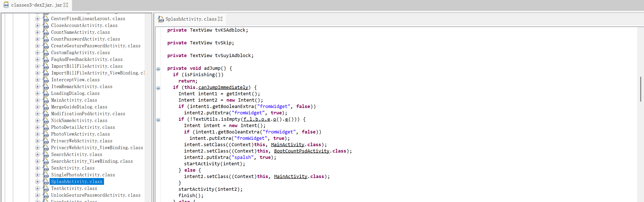644x202 pixels.
Task: Follow the canJumpImmediately field link
Action: (x=223, y=87)
